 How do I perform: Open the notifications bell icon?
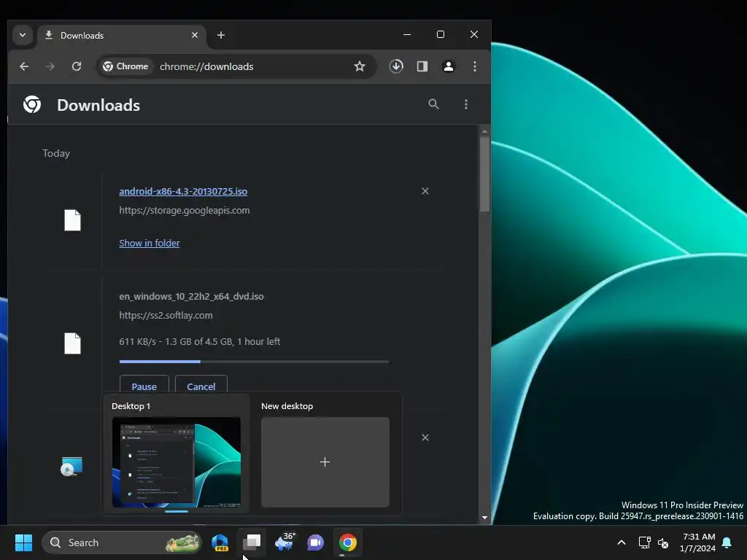click(x=727, y=542)
